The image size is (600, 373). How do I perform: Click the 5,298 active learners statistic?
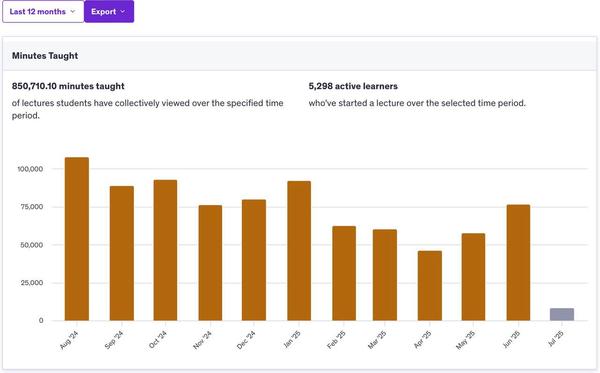click(353, 86)
